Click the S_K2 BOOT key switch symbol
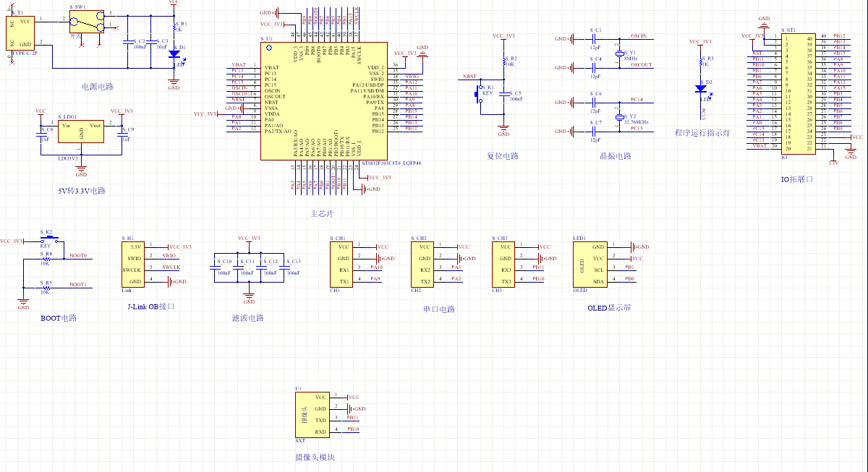This screenshot has width=868, height=472. tap(49, 239)
